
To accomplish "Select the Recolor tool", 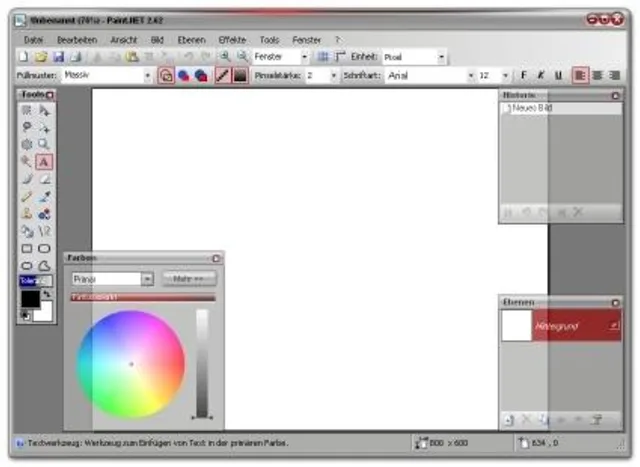I will click(44, 214).
